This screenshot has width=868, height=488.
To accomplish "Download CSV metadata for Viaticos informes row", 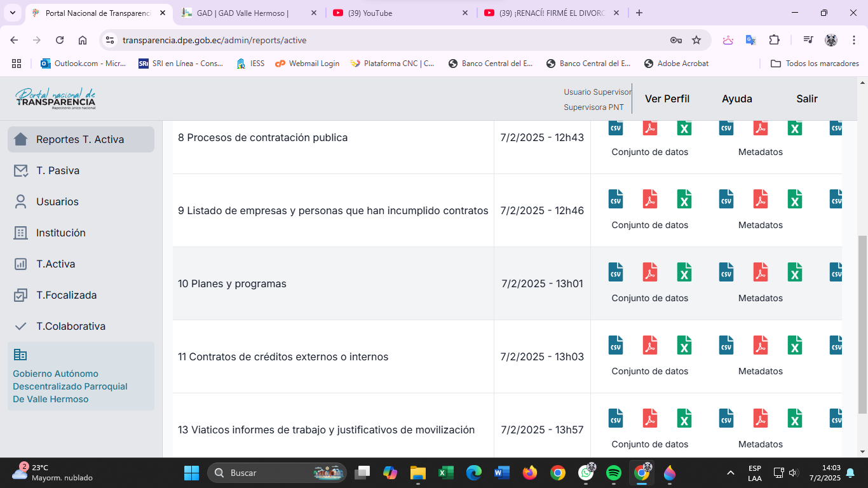I will coord(726,418).
